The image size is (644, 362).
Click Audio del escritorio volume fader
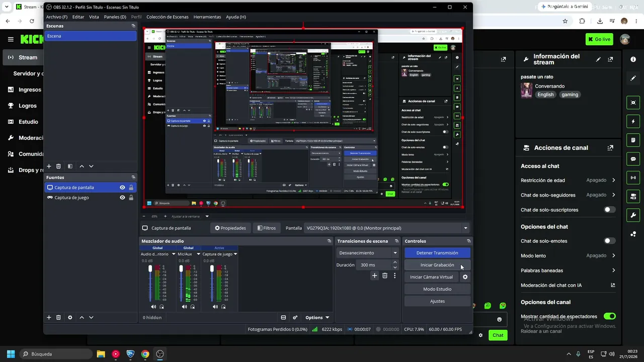(x=150, y=269)
